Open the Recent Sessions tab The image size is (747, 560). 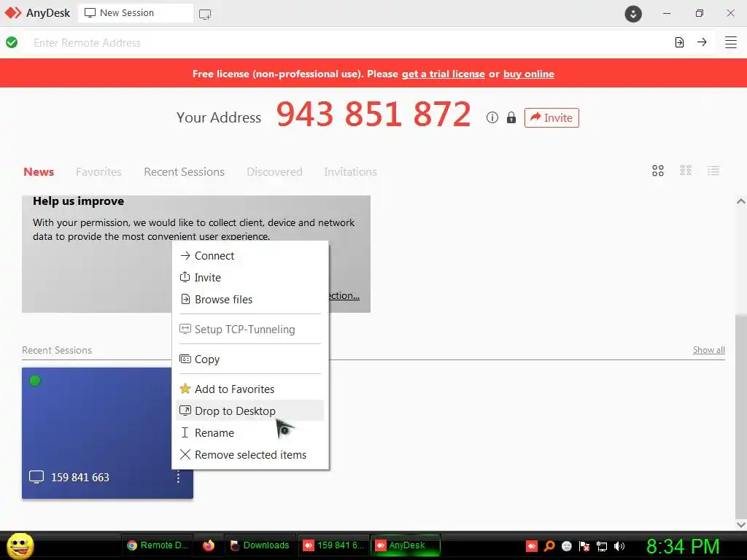184,171
